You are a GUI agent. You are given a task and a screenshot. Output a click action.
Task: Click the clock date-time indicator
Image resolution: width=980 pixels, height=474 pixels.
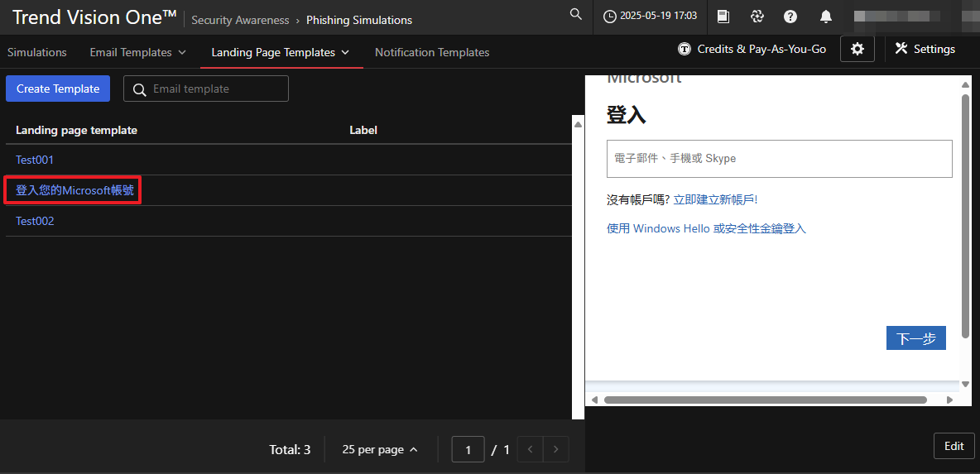click(650, 17)
